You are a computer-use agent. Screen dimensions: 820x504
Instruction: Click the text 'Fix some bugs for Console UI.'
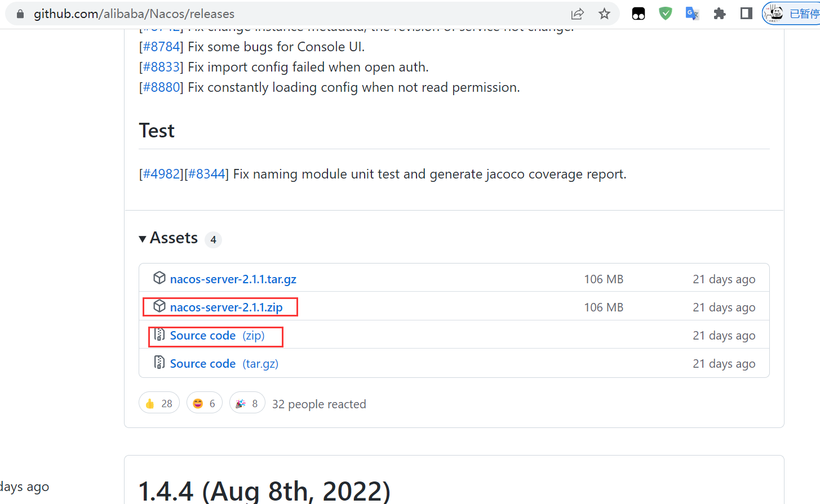pyautogui.click(x=276, y=47)
